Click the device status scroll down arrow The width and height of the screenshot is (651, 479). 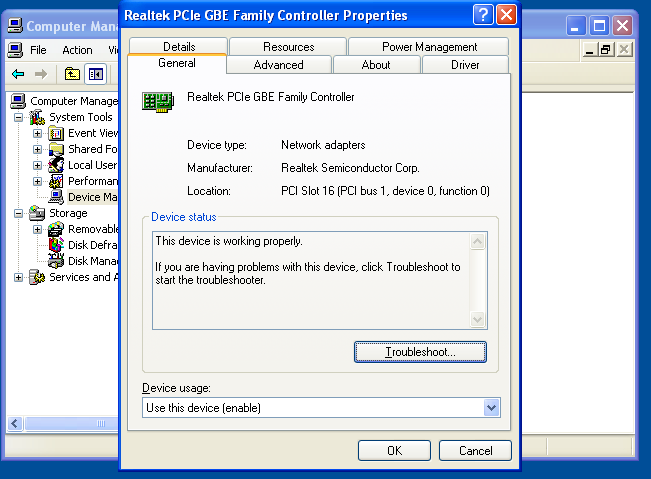click(x=477, y=319)
